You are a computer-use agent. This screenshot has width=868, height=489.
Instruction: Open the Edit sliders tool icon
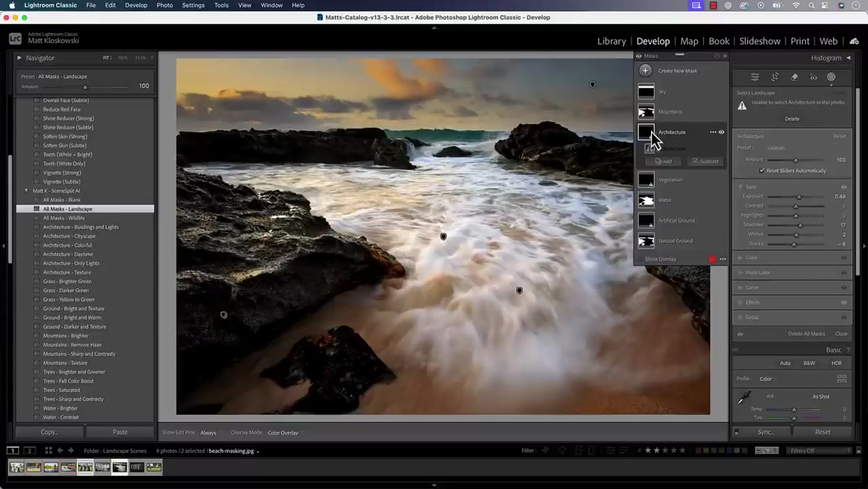[x=755, y=77]
